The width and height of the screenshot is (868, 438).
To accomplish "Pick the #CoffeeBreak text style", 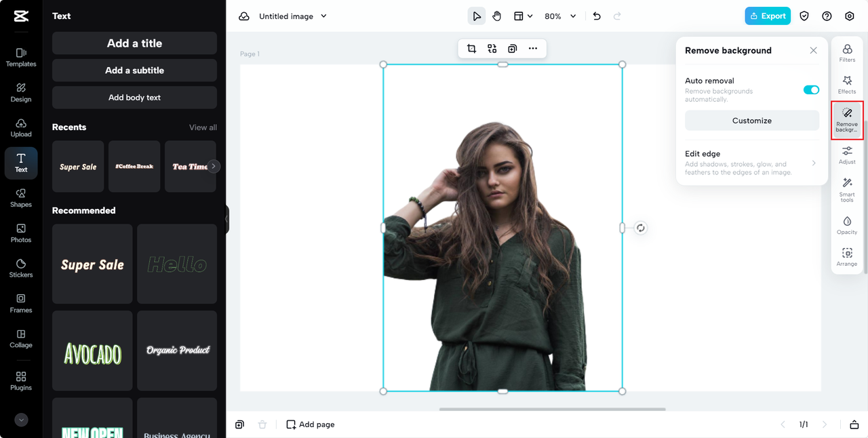I will click(134, 166).
